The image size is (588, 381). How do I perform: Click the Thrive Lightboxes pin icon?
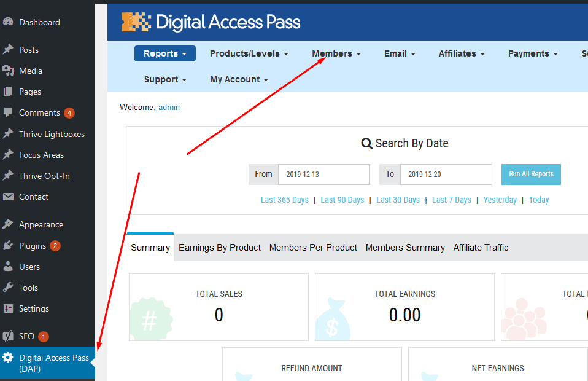(8, 133)
